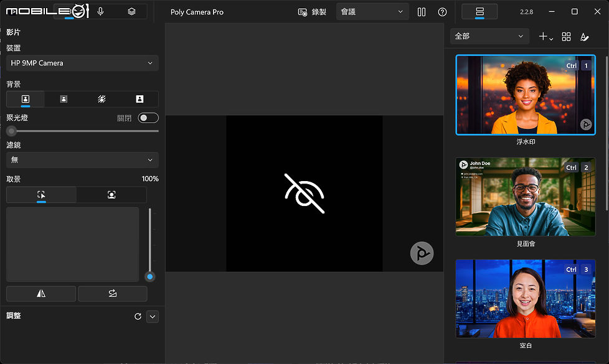
Task: Open the 會議 mode dropdown
Action: pyautogui.click(x=372, y=12)
